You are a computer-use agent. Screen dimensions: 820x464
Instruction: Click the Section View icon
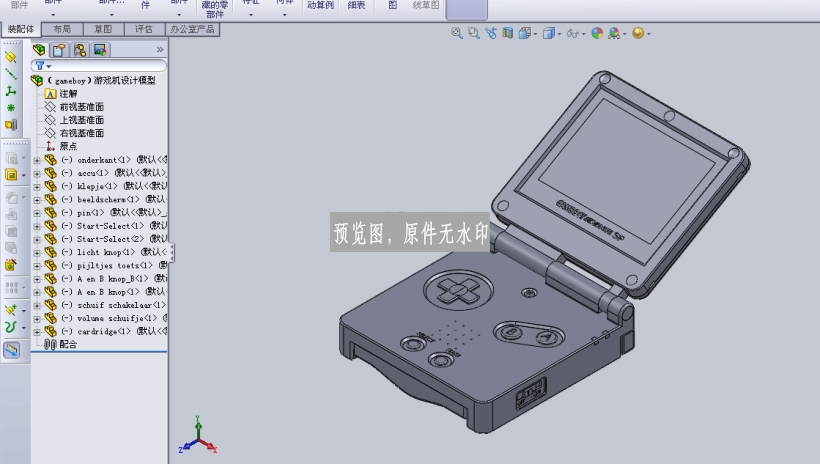(507, 33)
